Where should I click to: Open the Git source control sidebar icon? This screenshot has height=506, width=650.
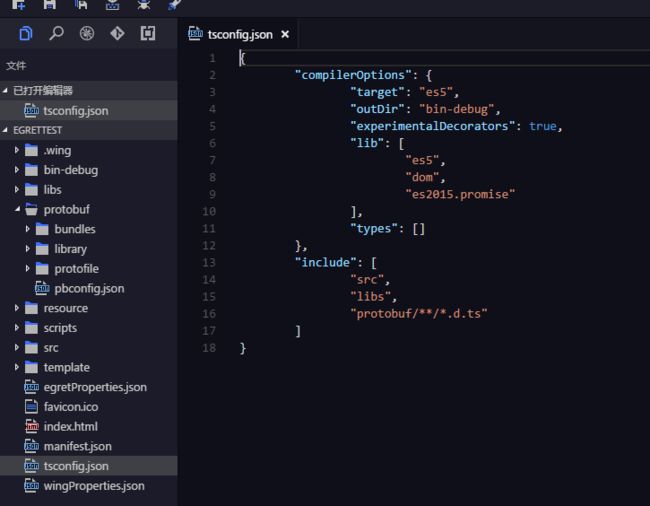[117, 33]
